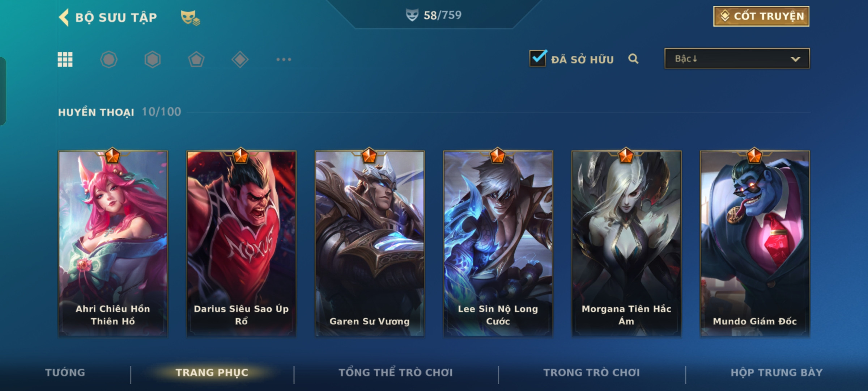The width and height of the screenshot is (868, 391).
Task: Select the Ahri Chiêu Hồn Thiên Hồ skin card
Action: click(x=113, y=244)
